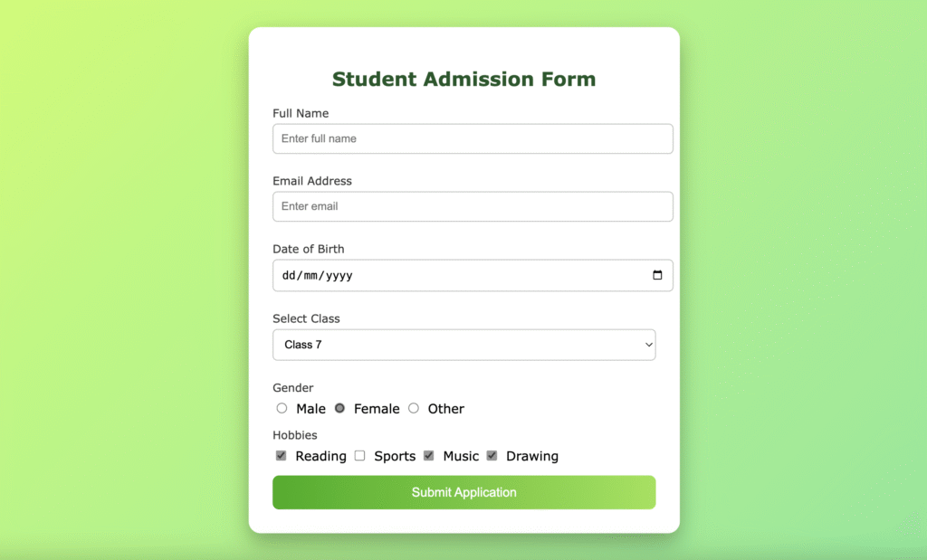The width and height of the screenshot is (927, 560).
Task: Open the calendar picker icon
Action: pos(657,275)
